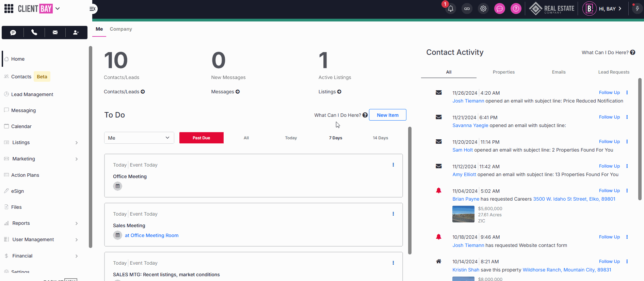
Task: Expand the User Management sidebar menu
Action: point(77,240)
